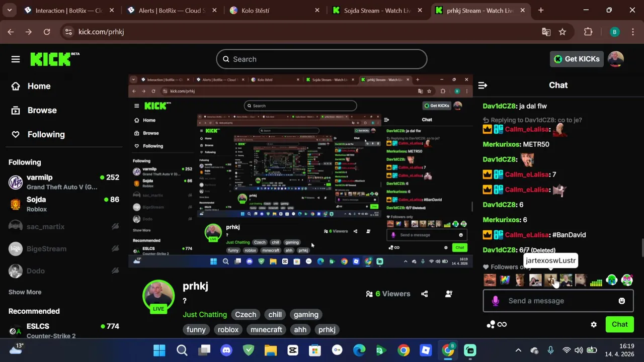644x362 pixels.
Task: Click the main Search field on Kick
Action: [321, 59]
